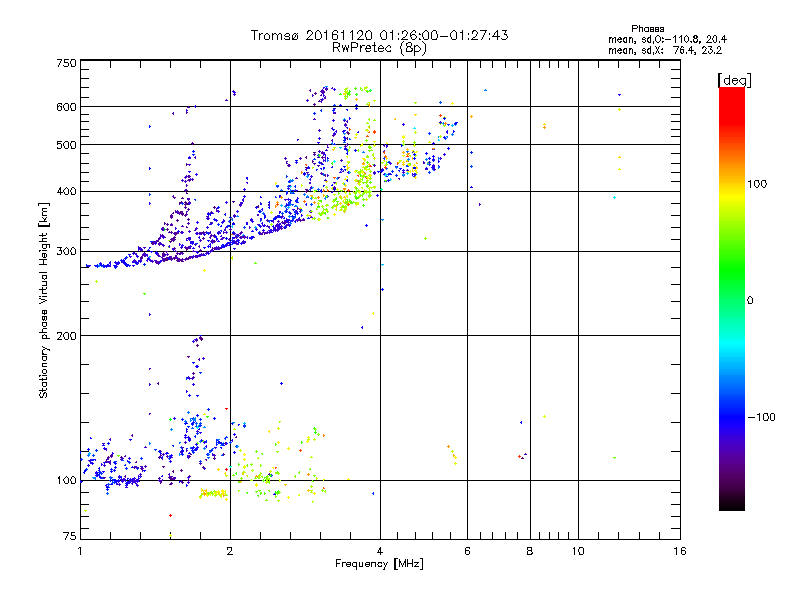The width and height of the screenshot is (800, 600).
Task: Click the x-axis tick label "16"
Action: (x=680, y=551)
